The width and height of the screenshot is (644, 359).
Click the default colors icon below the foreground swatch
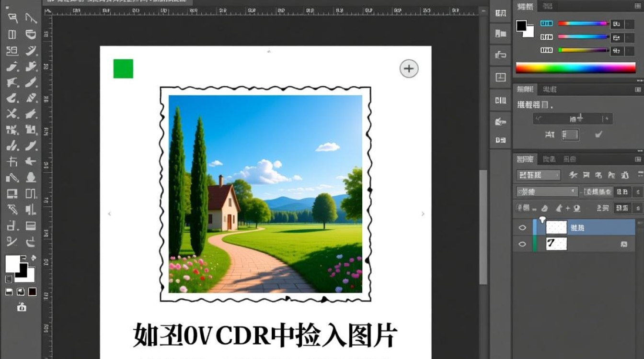point(9,279)
